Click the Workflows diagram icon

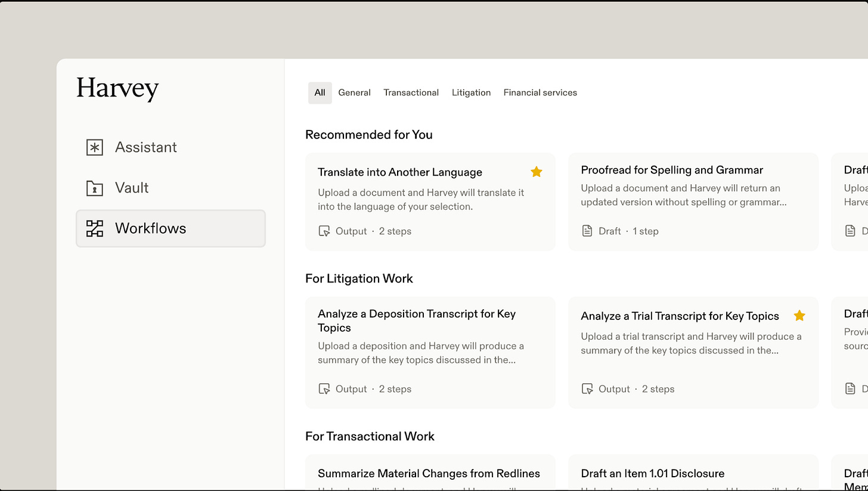pos(95,228)
